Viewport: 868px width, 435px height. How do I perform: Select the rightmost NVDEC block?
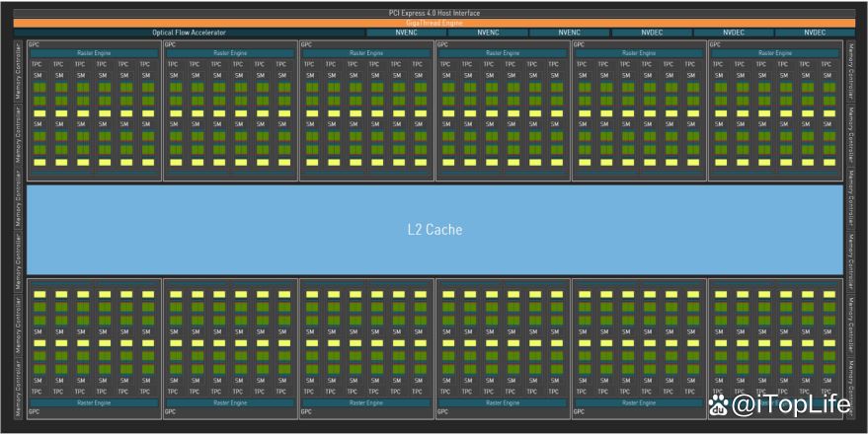coord(815,33)
